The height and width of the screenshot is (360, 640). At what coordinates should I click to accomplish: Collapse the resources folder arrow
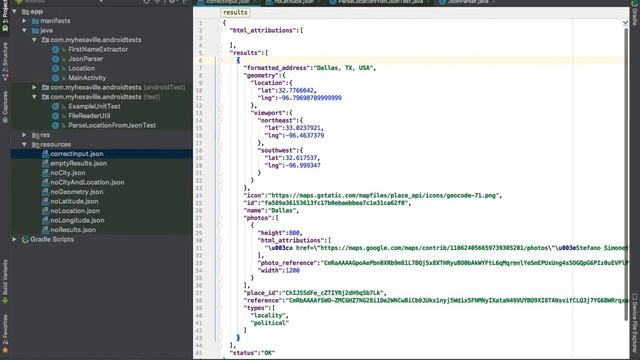tap(24, 144)
